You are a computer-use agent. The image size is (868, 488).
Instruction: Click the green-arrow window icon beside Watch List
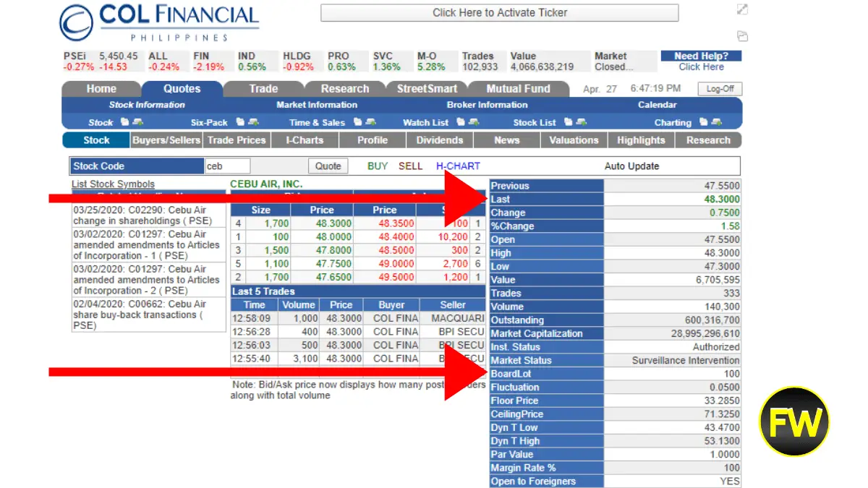click(474, 122)
